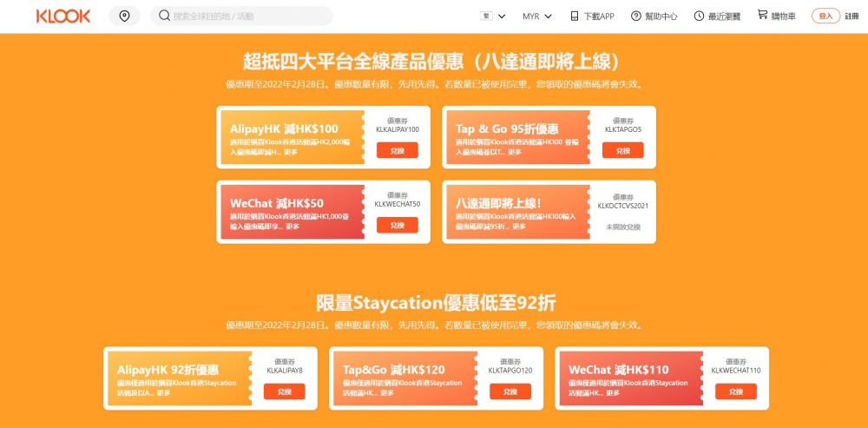The image size is (868, 428).
Task: Expand 更多 on 八達通即將上線 card
Action: (x=519, y=227)
